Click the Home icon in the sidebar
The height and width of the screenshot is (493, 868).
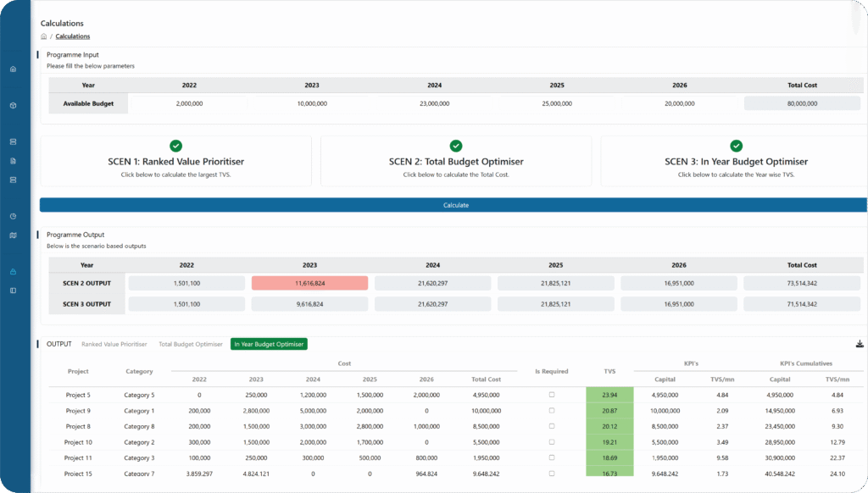[x=13, y=69]
